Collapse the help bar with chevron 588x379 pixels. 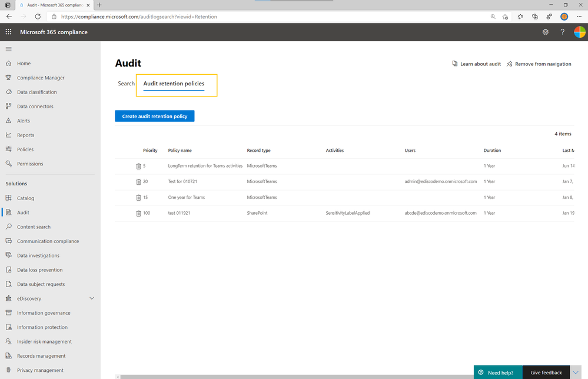(x=576, y=373)
